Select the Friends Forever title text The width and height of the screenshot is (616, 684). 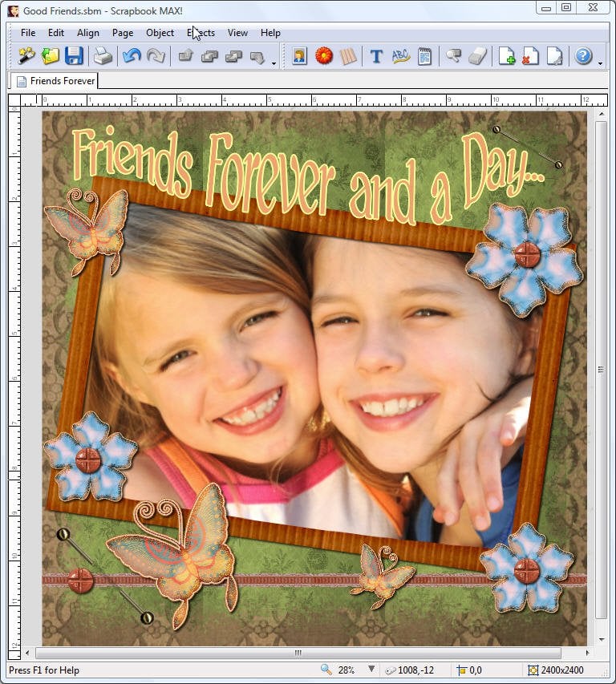click(x=307, y=176)
